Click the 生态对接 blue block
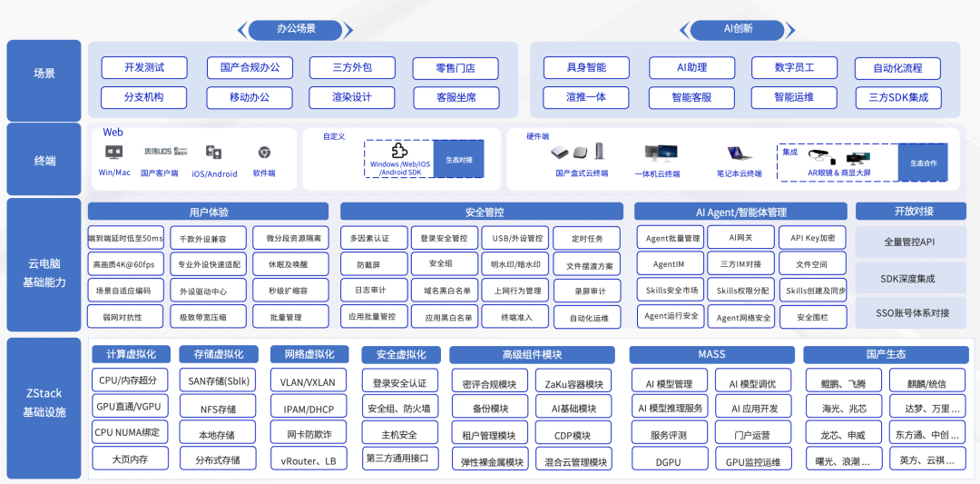This screenshot has width=980, height=484. 459,160
